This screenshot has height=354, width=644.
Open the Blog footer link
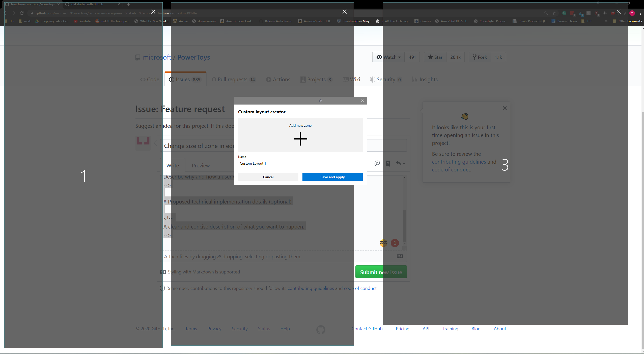tap(476, 328)
